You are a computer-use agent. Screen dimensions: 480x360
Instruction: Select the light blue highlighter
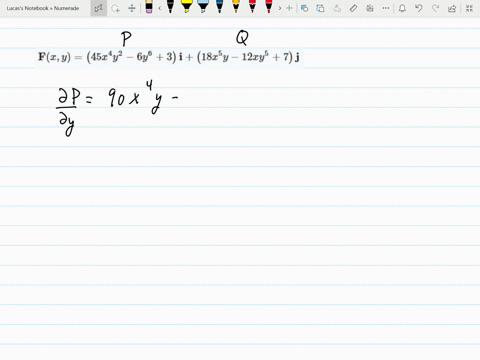[x=203, y=7]
